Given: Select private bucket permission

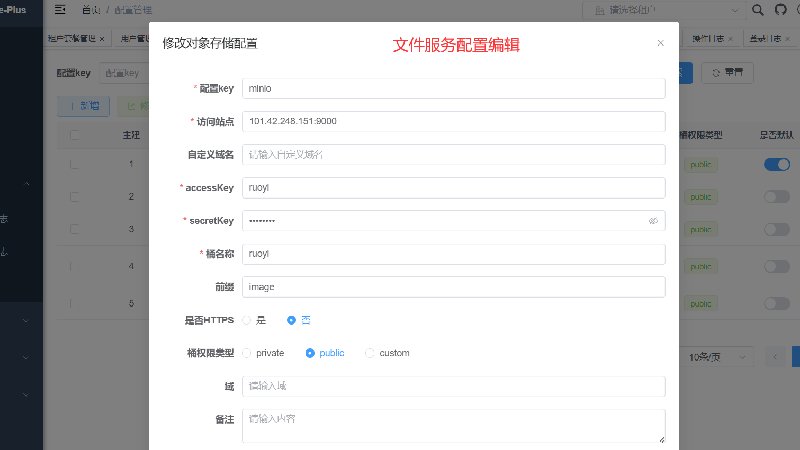Looking at the screenshot, I should pos(263,353).
